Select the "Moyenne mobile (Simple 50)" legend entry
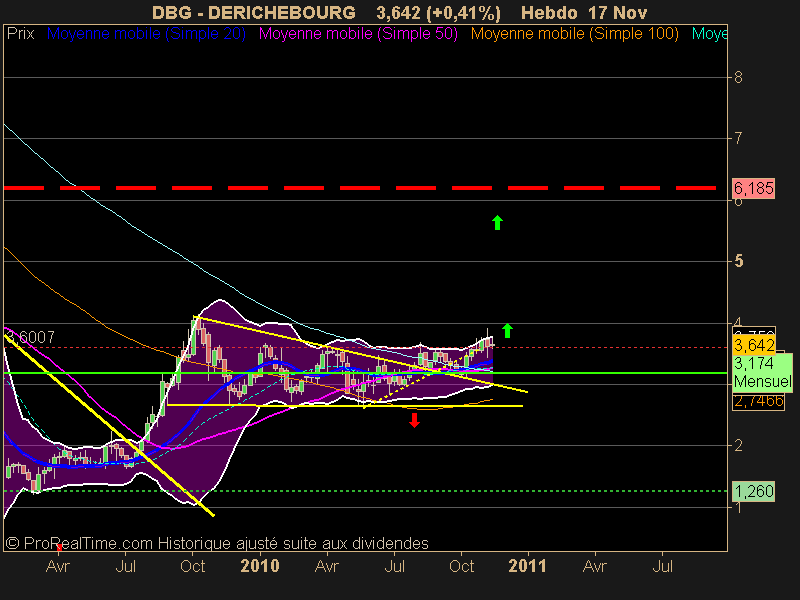 click(358, 34)
